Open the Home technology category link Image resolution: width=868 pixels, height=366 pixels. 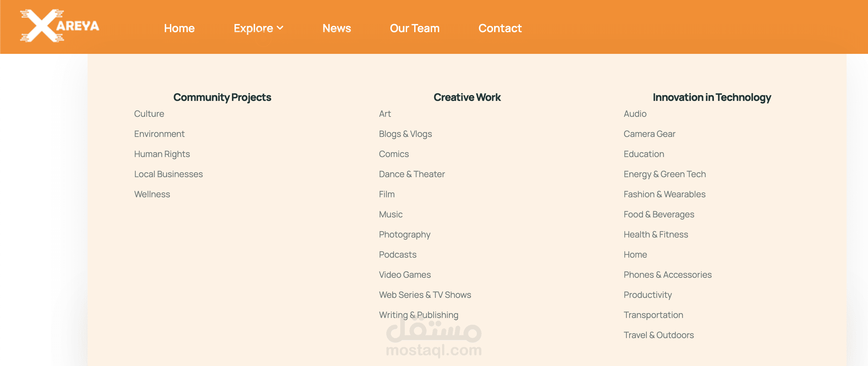tap(635, 254)
